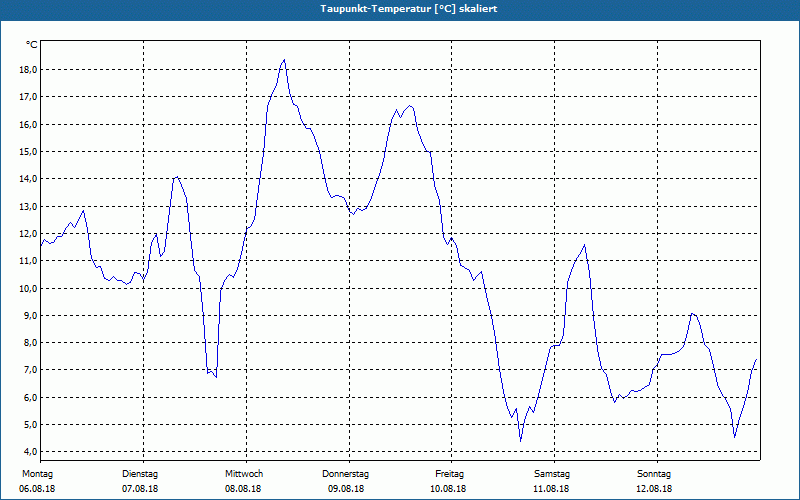Select the 9,0 y-axis value
The width and height of the screenshot is (800, 500).
(x=30, y=315)
